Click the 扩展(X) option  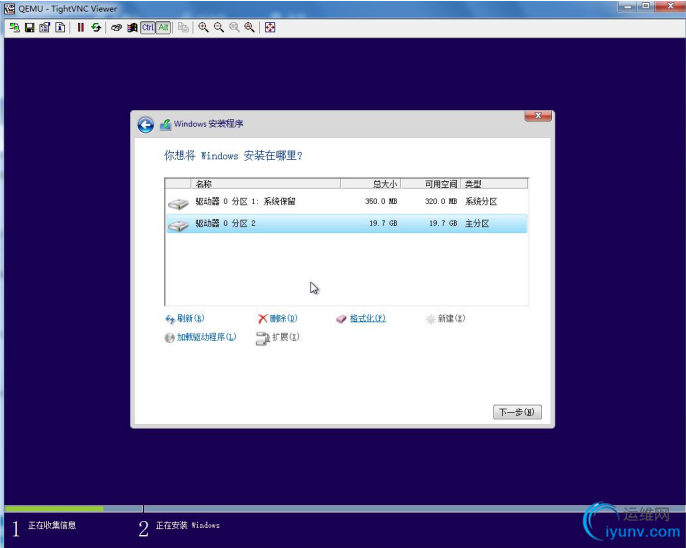286,337
